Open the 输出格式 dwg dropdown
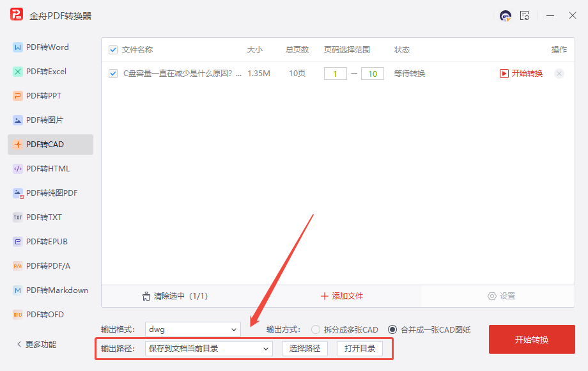The width and height of the screenshot is (588, 371). coord(193,329)
